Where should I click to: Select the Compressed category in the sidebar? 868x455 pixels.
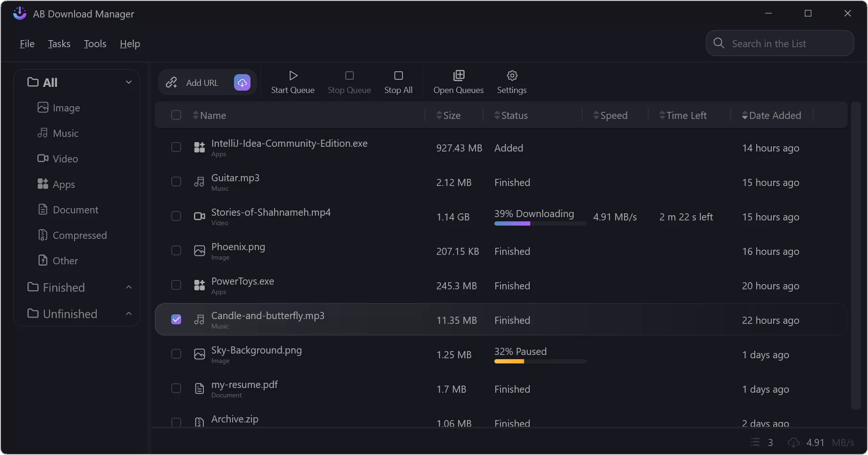tap(80, 235)
